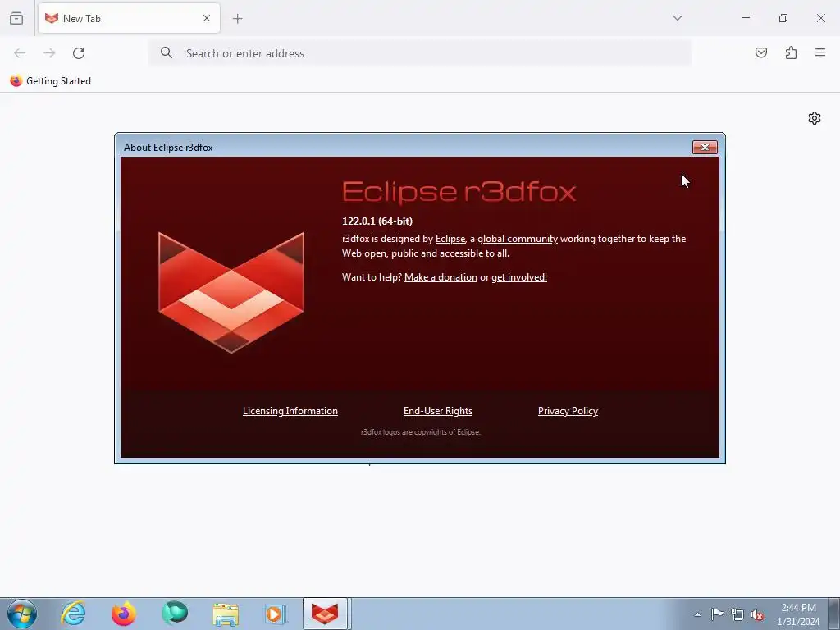Click the Eclipse r3dfox title wordmark
The height and width of the screenshot is (630, 840).
click(459, 192)
